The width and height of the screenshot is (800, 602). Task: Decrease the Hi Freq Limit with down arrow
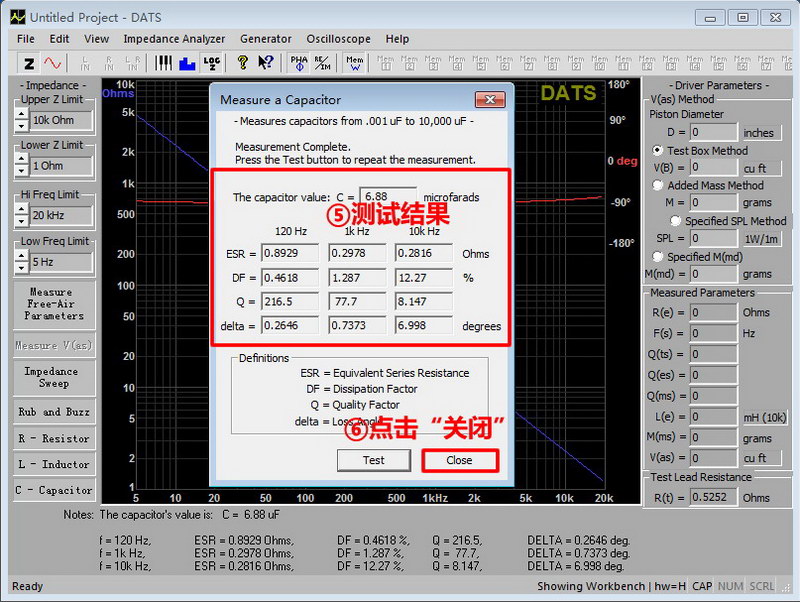click(x=22, y=222)
